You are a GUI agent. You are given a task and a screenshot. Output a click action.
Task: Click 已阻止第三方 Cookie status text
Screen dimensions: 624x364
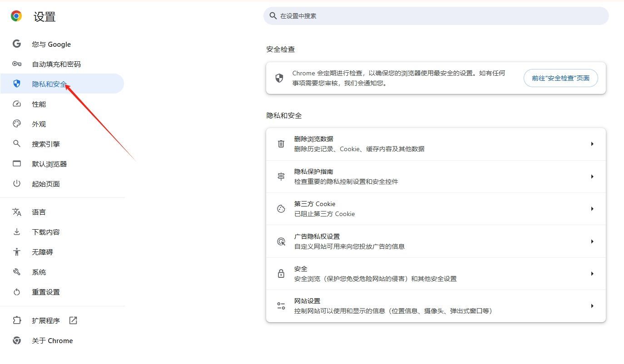[325, 214]
